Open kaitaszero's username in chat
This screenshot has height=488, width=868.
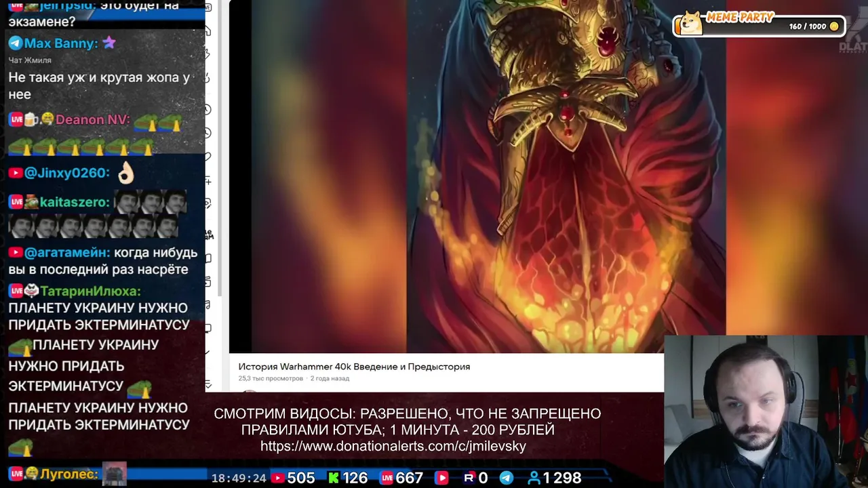click(x=75, y=202)
